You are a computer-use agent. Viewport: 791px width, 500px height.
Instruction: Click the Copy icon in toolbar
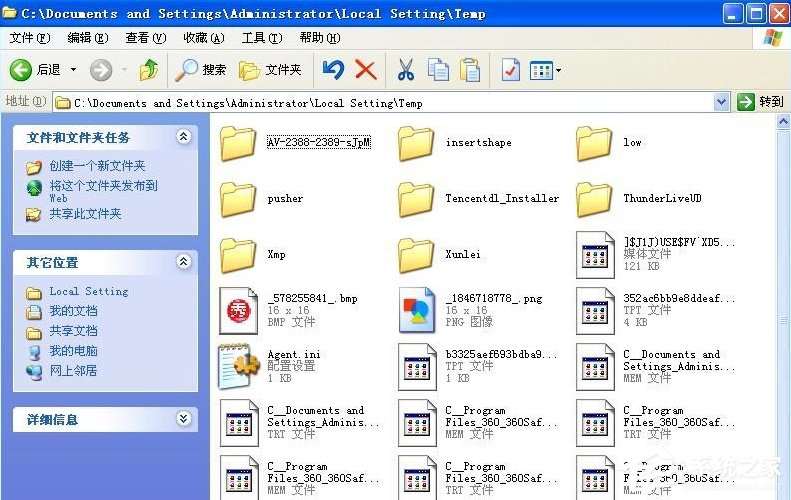(438, 70)
